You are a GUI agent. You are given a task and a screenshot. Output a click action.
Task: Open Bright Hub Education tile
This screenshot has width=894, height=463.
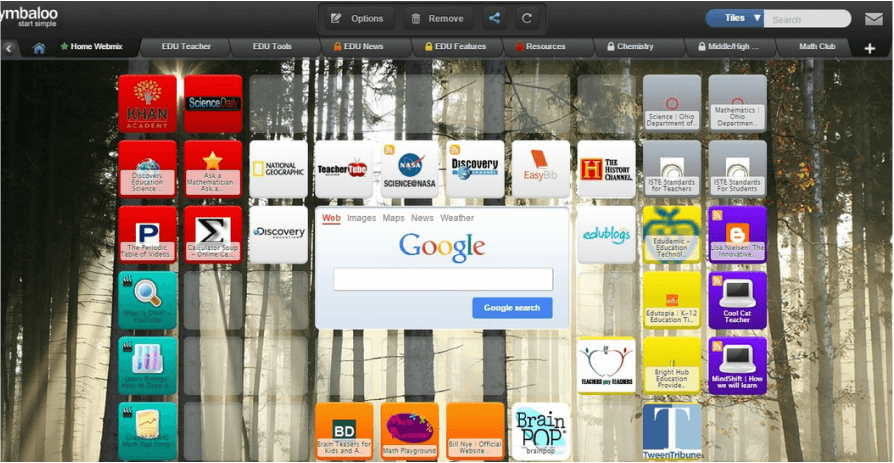pyautogui.click(x=672, y=366)
